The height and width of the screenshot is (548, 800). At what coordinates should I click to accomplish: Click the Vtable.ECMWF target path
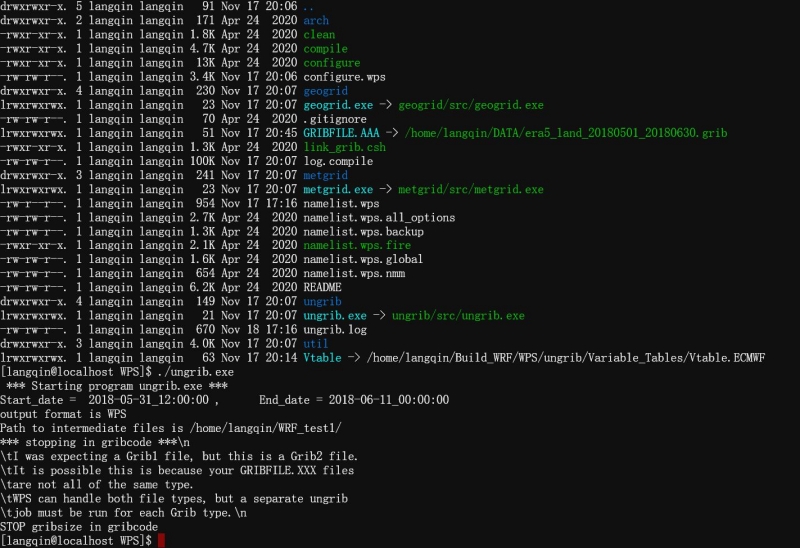pyautogui.click(x=563, y=358)
